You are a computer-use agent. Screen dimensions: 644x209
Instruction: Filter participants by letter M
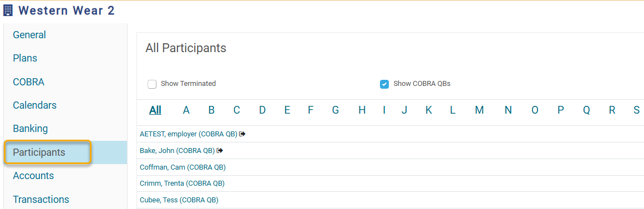click(x=479, y=110)
